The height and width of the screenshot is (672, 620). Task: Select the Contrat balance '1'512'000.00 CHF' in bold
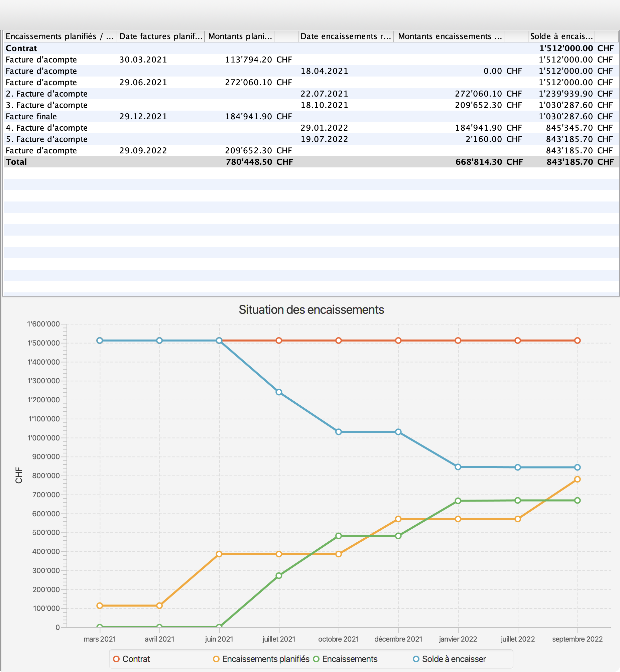[x=577, y=48]
